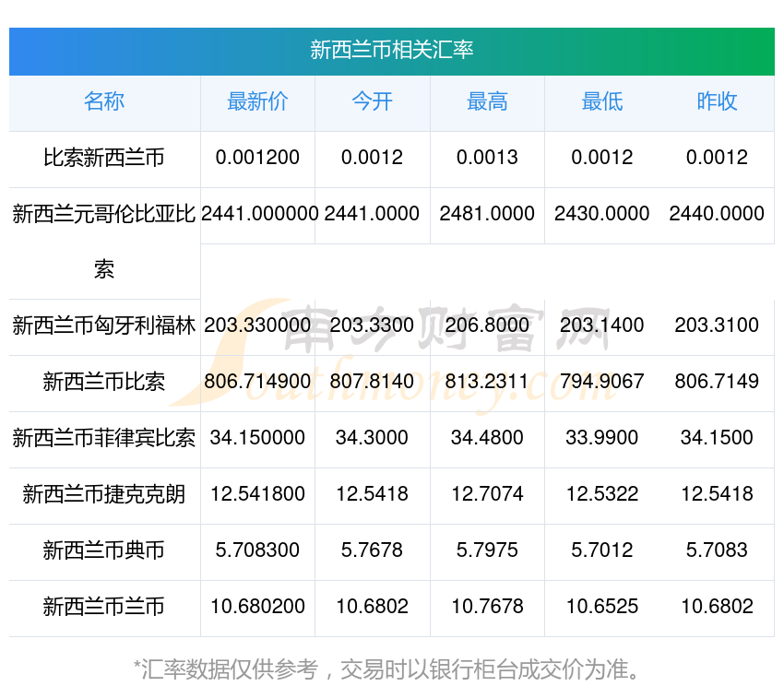784x698 pixels.
Task: Select the 昨收 column header
Action: tap(717, 101)
